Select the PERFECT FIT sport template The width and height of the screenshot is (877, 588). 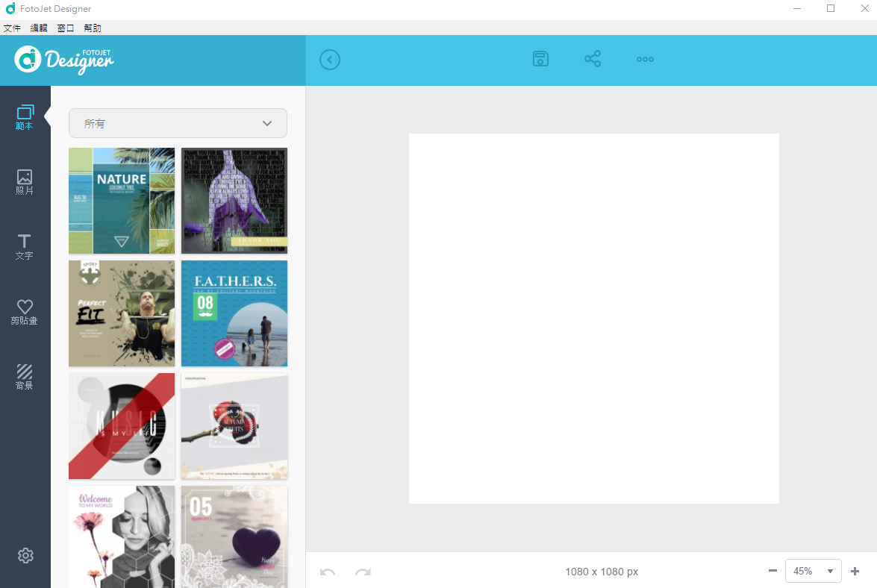(122, 313)
